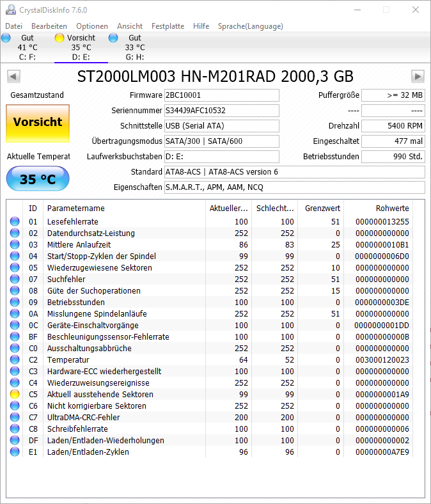
Task: Select the Aktuell ausstehende Sektoren parameter name
Action: click(100, 395)
